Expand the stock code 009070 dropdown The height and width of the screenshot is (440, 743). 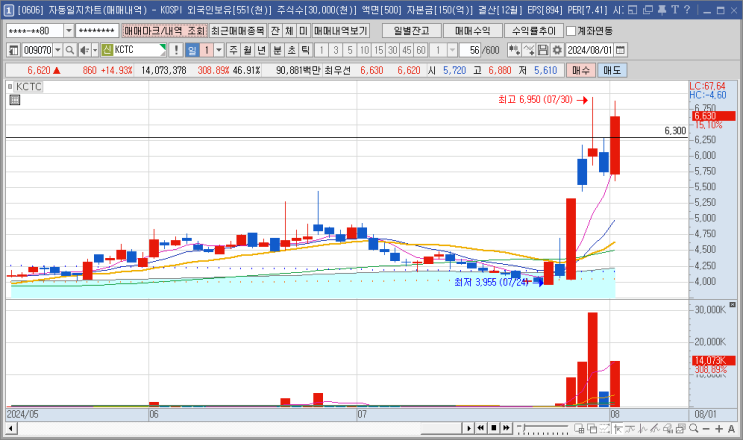point(58,50)
